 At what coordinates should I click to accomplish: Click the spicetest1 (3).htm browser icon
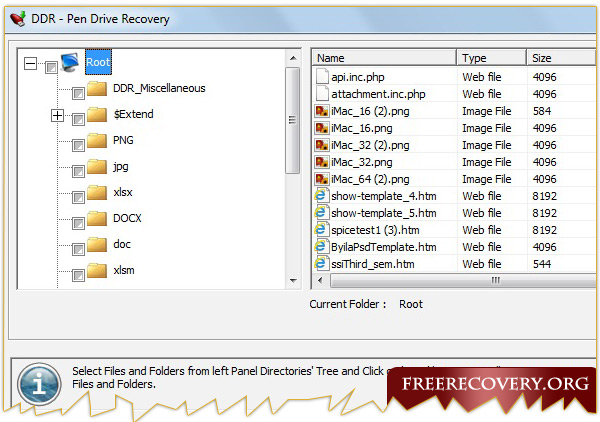(321, 230)
